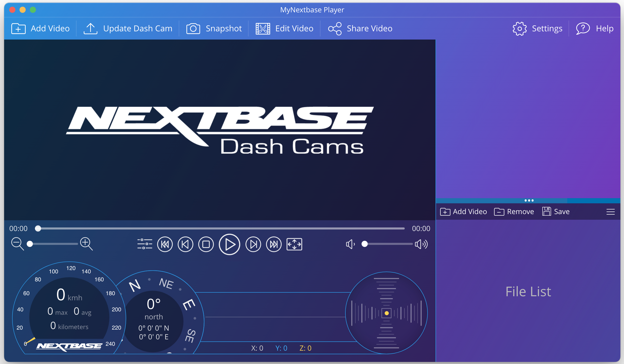
Task: Open the video adjustment sliders icon
Action: point(145,244)
